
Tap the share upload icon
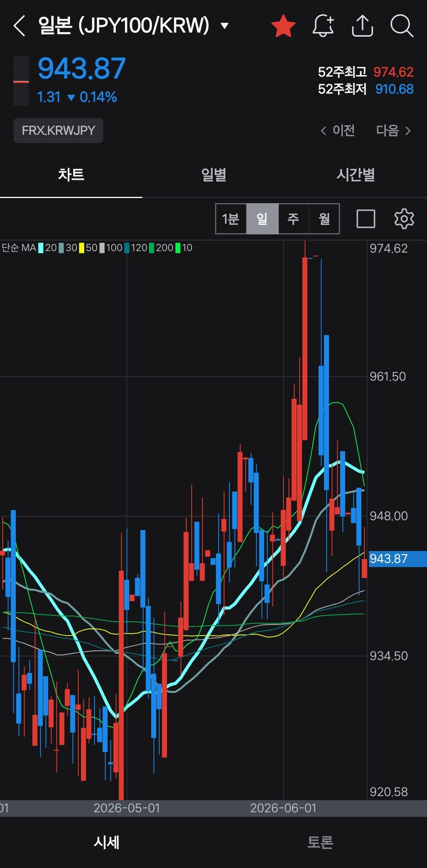point(362,26)
